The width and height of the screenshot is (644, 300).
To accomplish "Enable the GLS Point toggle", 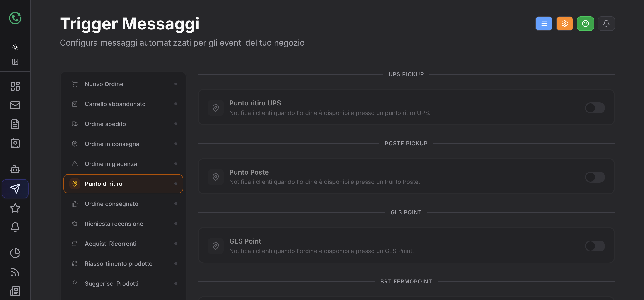I will (595, 246).
